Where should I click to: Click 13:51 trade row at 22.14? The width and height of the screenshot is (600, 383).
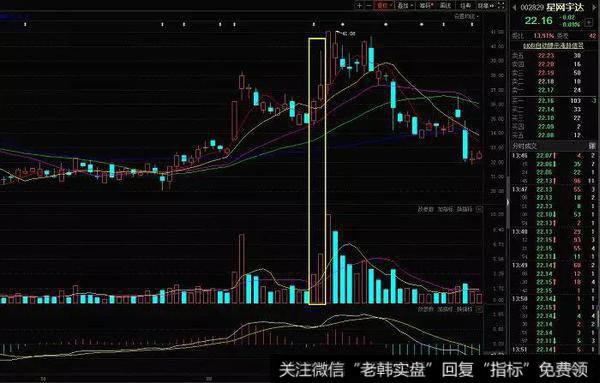pyautogui.click(x=554, y=349)
